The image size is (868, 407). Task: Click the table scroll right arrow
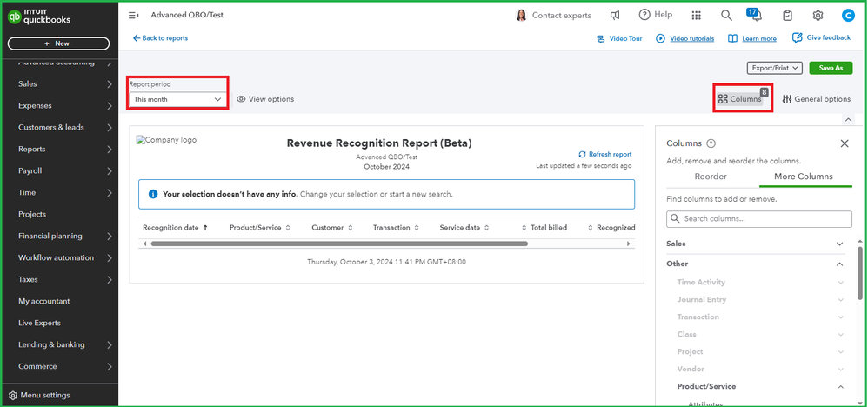tap(628, 244)
